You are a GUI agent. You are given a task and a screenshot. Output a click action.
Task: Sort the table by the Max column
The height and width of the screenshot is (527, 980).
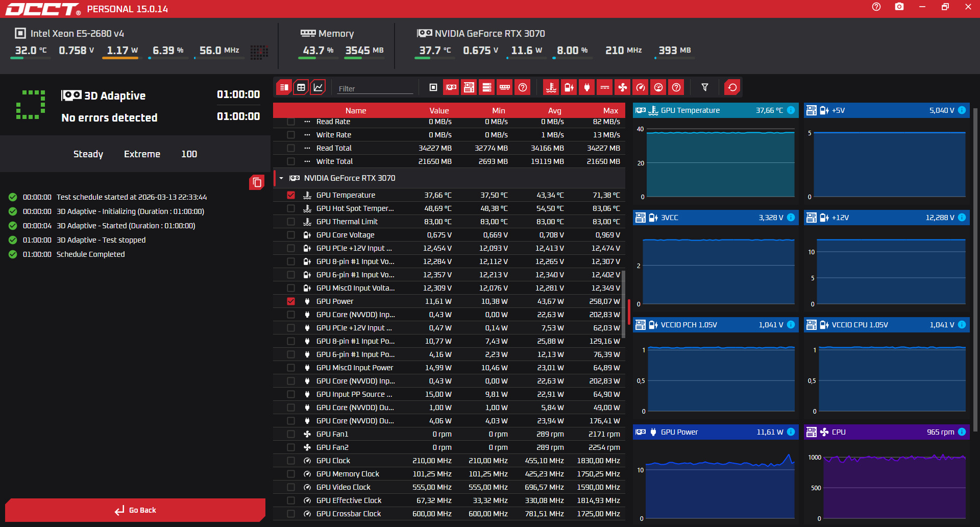point(610,111)
